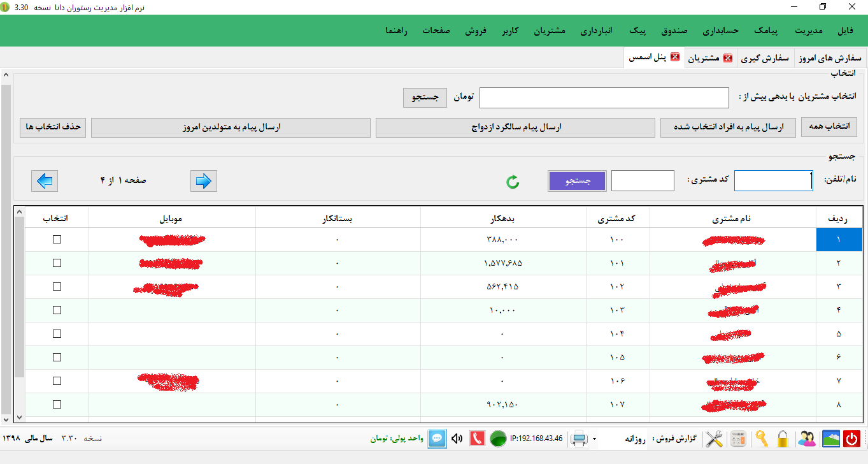The width and height of the screenshot is (868, 464).
Task: Click ارسال پیام به متولدین امروز button
Action: (x=231, y=127)
